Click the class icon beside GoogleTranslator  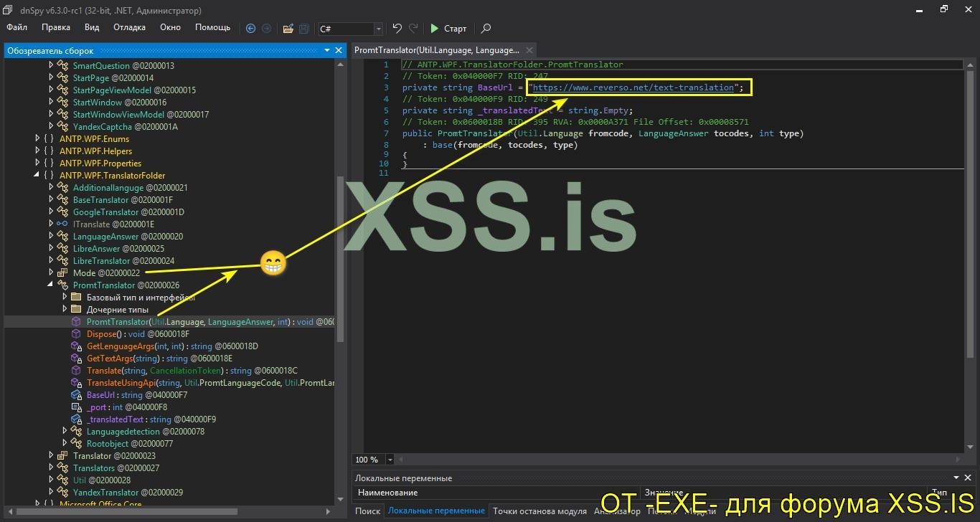click(62, 212)
